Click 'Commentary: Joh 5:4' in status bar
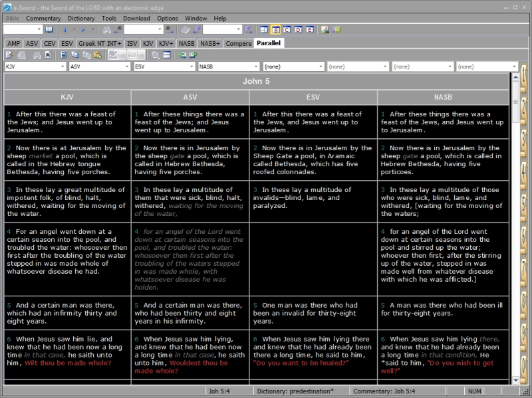The height and width of the screenshot is (398, 532). (384, 391)
